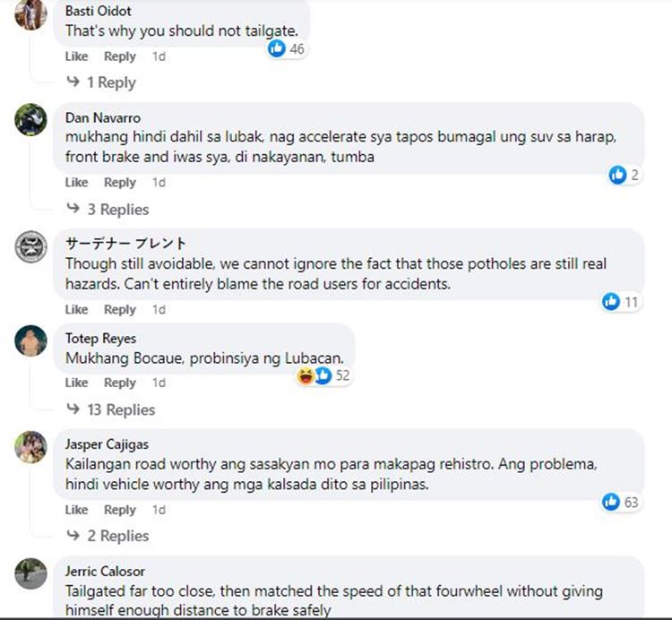
Task: Click the 1d timestamp on Totep Reyes's comment
Action: pos(159,383)
